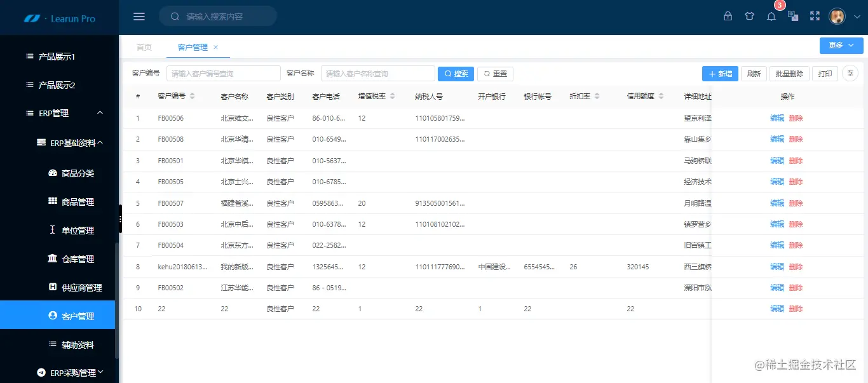Click the 客户名称 query input

click(x=377, y=74)
